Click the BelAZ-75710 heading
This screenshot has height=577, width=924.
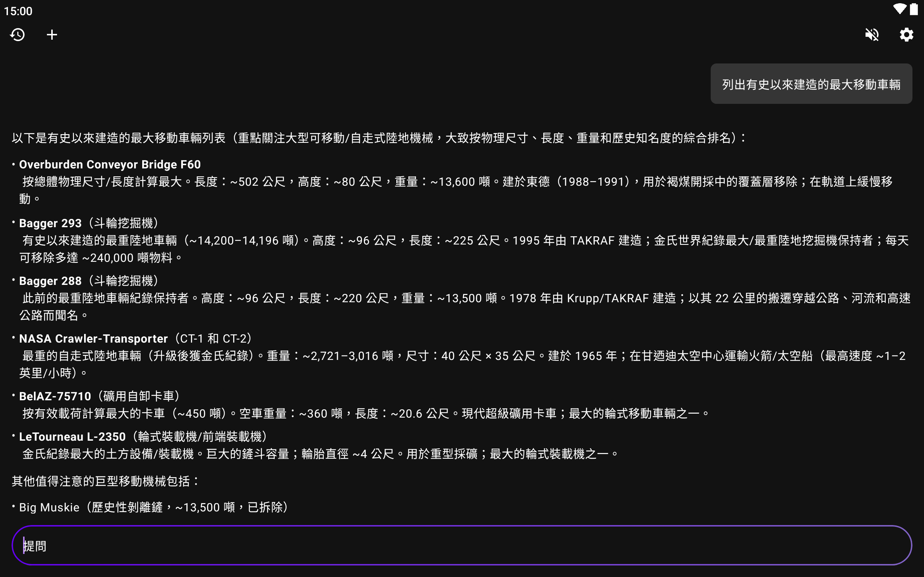coord(55,396)
